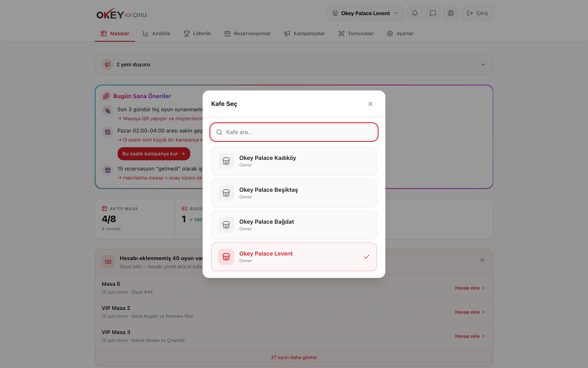Close the Kafe Seç dialog
This screenshot has width=588, height=368.
[370, 104]
